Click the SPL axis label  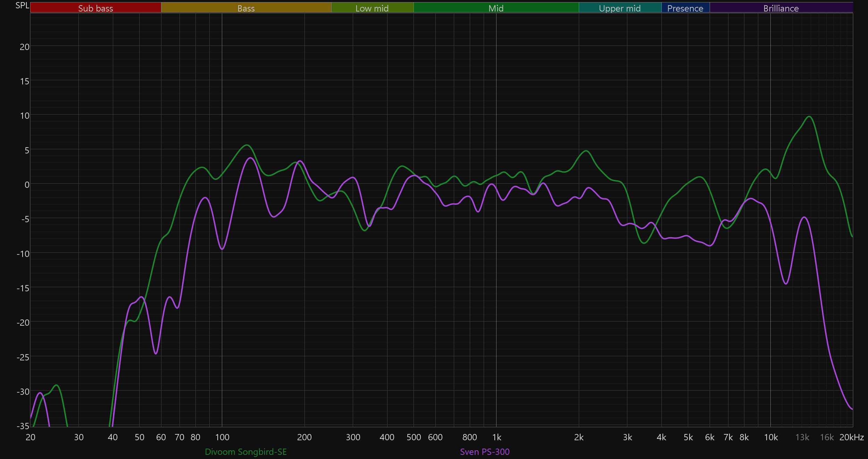click(x=22, y=6)
